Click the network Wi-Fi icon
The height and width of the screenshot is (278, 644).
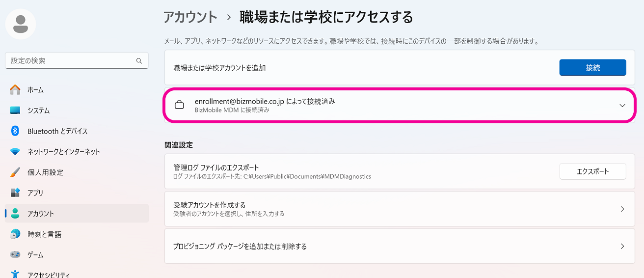point(15,152)
